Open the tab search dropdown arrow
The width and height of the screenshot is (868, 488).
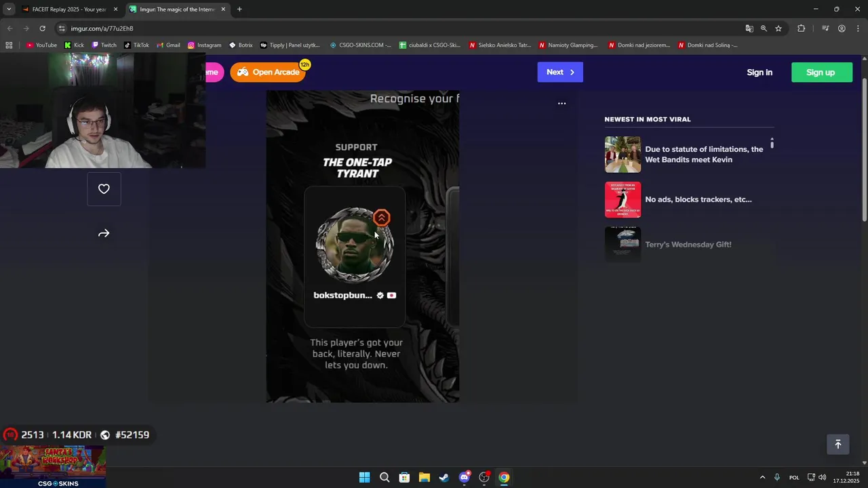(x=8, y=9)
